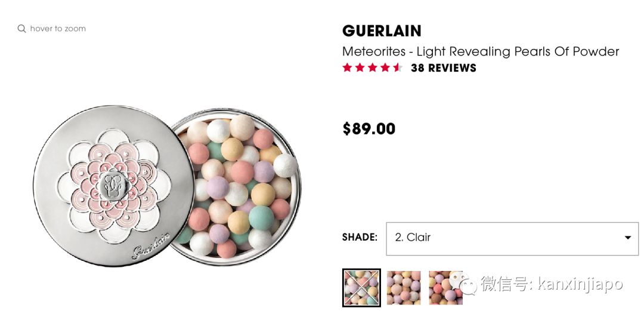Click the SHADE label
The width and height of the screenshot is (644, 314).
click(360, 238)
